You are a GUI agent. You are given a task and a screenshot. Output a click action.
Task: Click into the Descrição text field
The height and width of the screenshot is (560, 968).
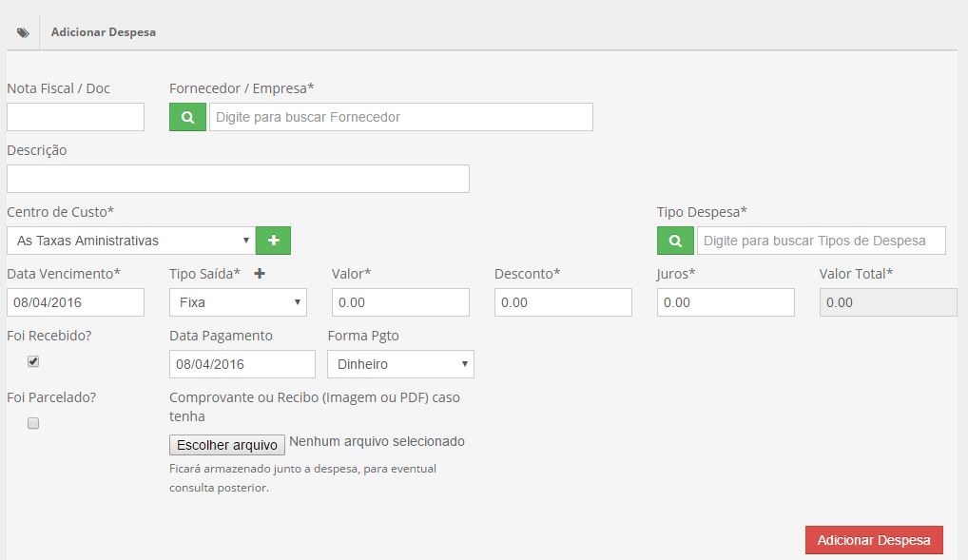pyautogui.click(x=238, y=179)
